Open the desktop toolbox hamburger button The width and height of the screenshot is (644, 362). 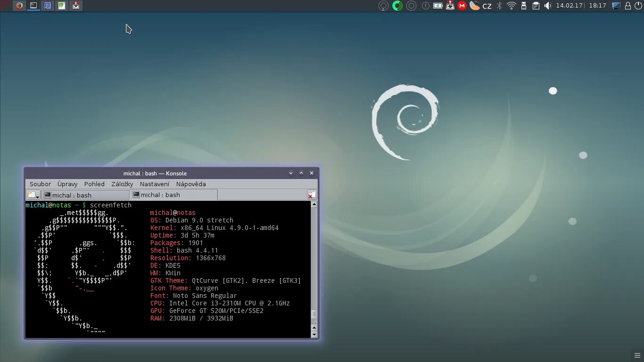[x=637, y=355]
